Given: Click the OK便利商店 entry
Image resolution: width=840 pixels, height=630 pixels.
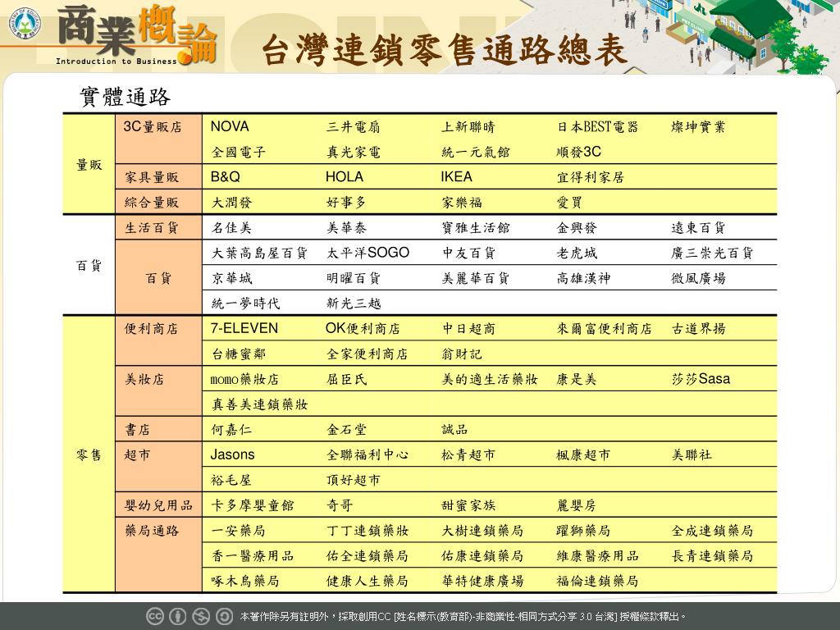Looking at the screenshot, I should click(x=363, y=328).
